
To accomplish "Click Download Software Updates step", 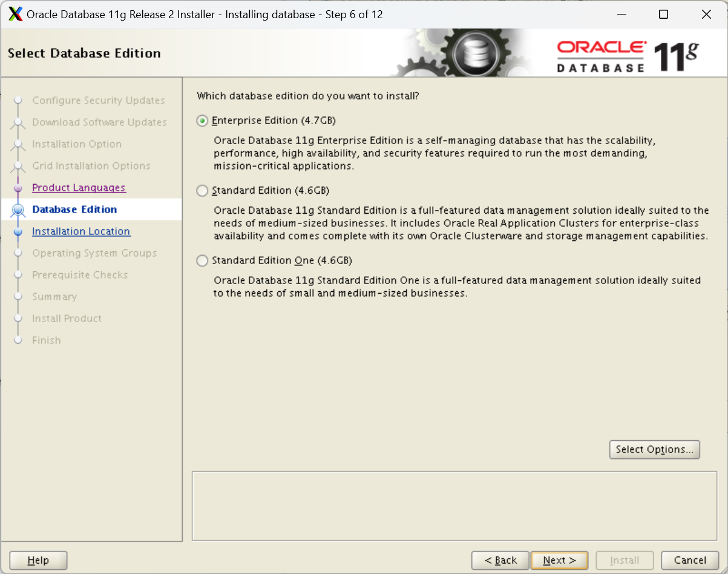I will 99,122.
